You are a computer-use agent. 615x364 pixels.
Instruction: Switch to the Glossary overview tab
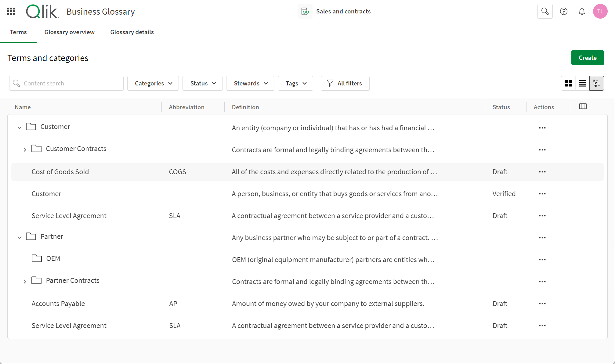(69, 32)
